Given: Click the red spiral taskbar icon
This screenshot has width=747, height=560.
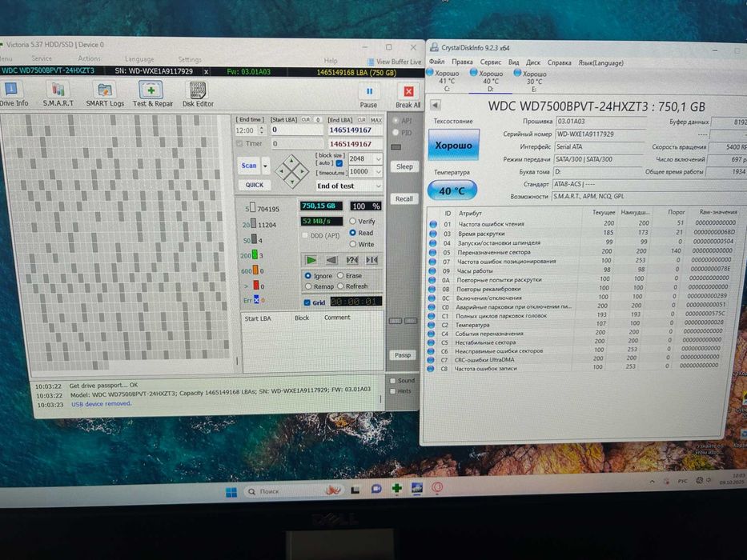Looking at the screenshot, I should (x=437, y=487).
